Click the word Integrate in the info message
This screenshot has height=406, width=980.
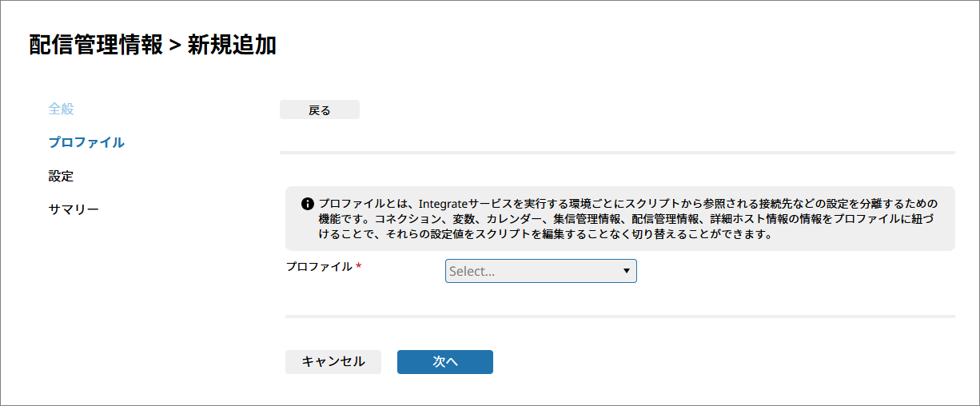click(x=444, y=204)
